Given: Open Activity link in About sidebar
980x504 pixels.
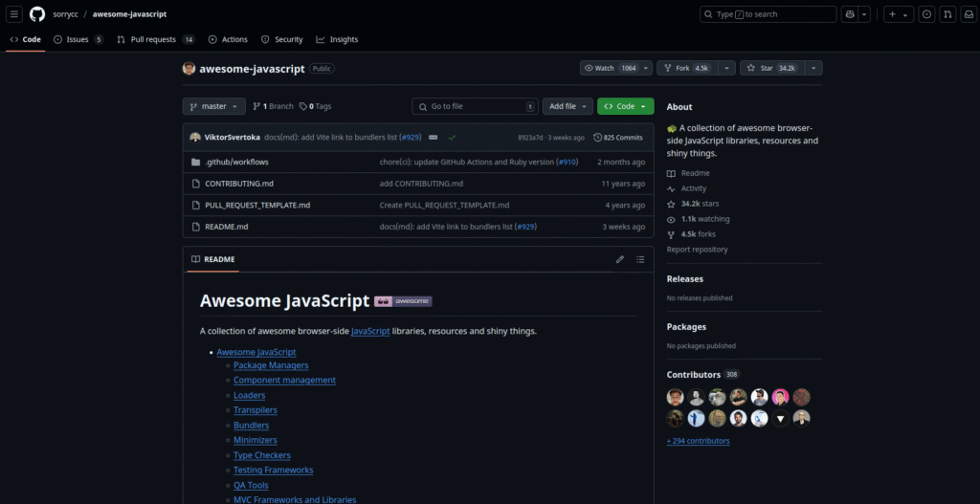Looking at the screenshot, I should tap(686, 188).
